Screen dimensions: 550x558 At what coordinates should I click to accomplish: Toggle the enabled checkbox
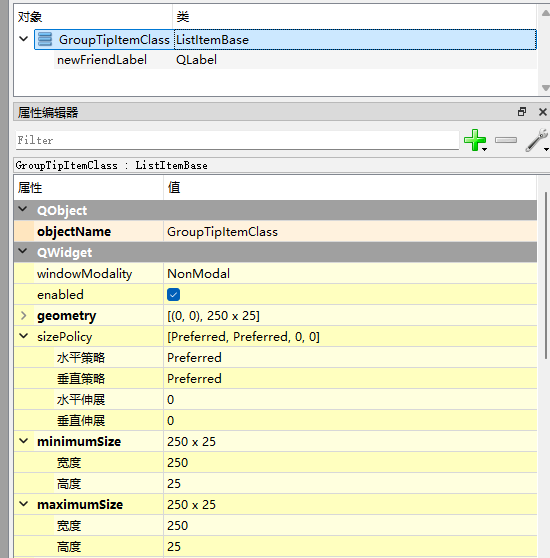tap(173, 295)
